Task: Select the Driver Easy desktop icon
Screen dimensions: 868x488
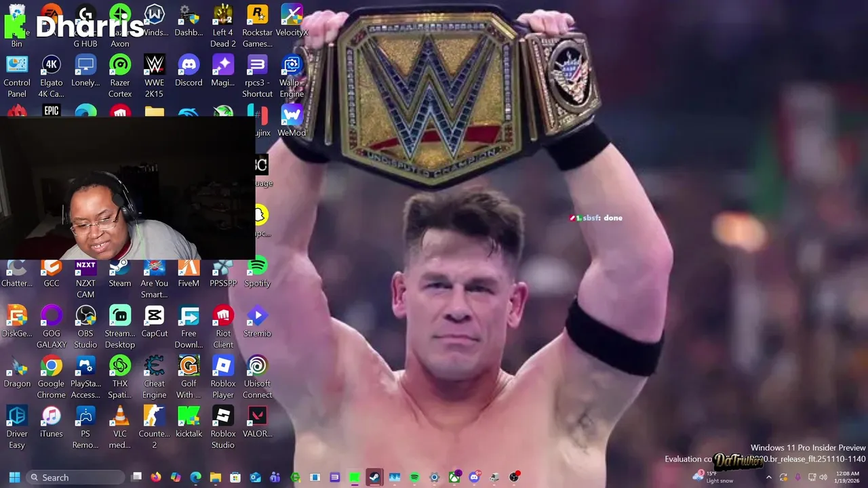Action: point(17,427)
